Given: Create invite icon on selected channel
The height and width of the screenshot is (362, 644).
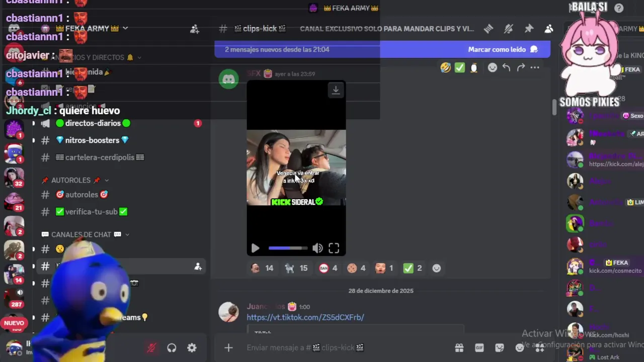Looking at the screenshot, I should coord(198,266).
